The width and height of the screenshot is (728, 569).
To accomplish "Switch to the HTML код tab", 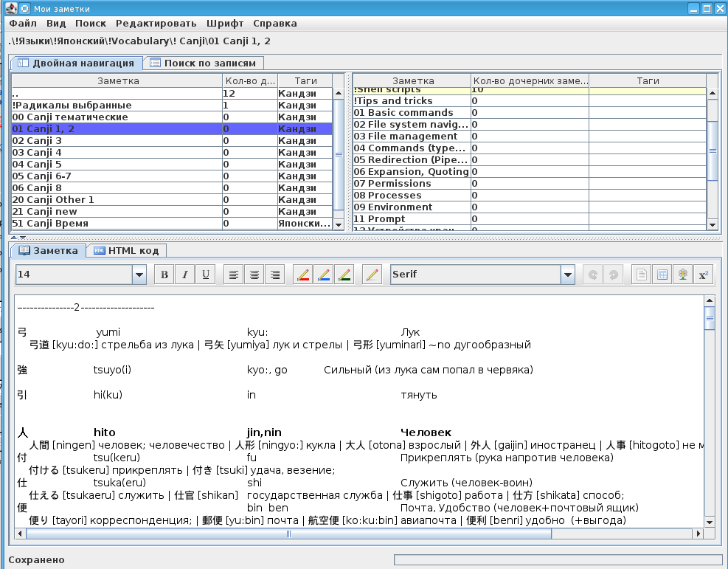I will pyautogui.click(x=126, y=251).
